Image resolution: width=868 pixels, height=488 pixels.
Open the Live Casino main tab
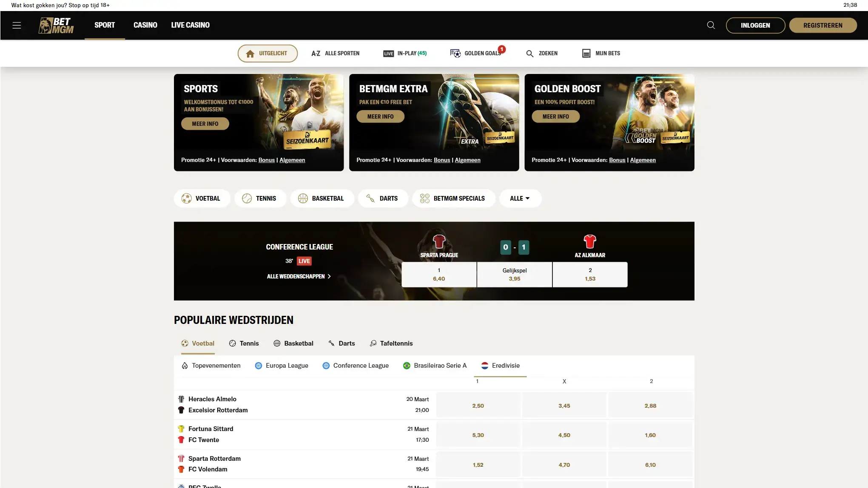pyautogui.click(x=190, y=25)
